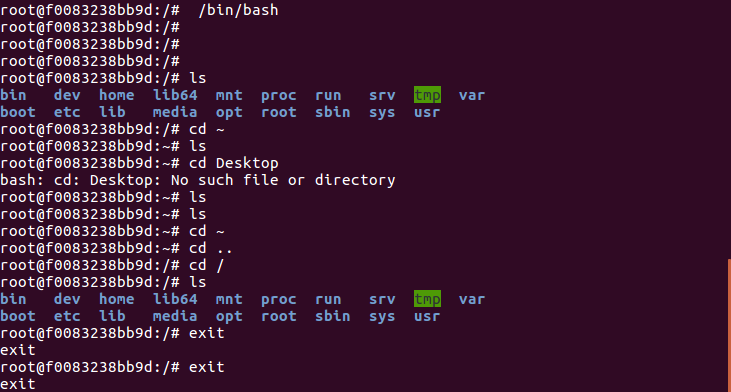Click the 'cd ..' command text

(x=210, y=248)
